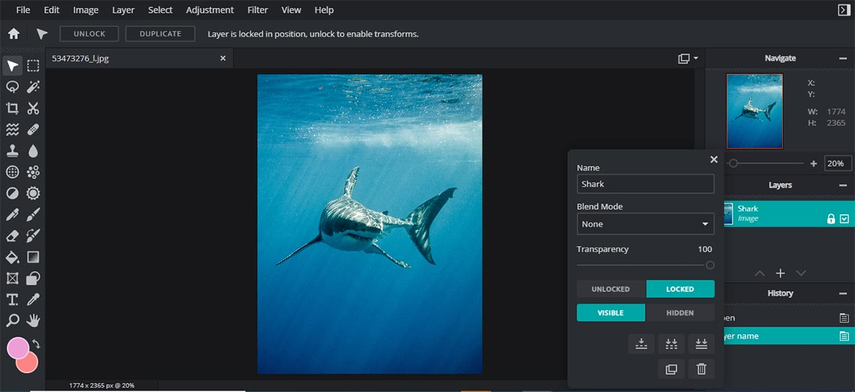This screenshot has height=392, width=855.
Task: Pick the Eraser tool
Action: click(x=12, y=236)
